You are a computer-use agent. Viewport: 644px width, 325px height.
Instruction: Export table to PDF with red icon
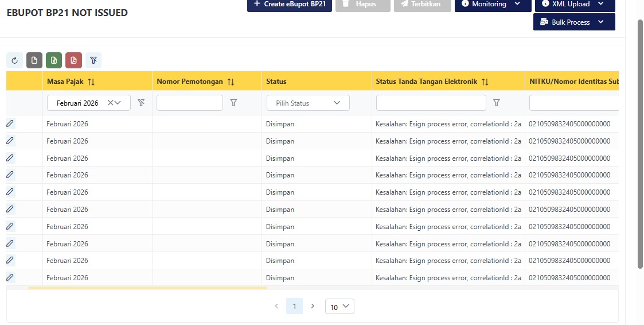(73, 60)
